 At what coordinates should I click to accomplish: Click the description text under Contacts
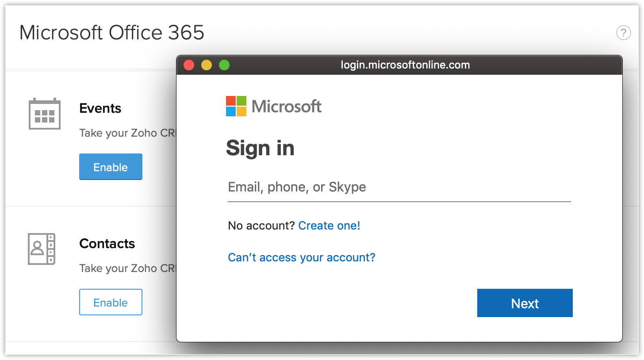127,268
